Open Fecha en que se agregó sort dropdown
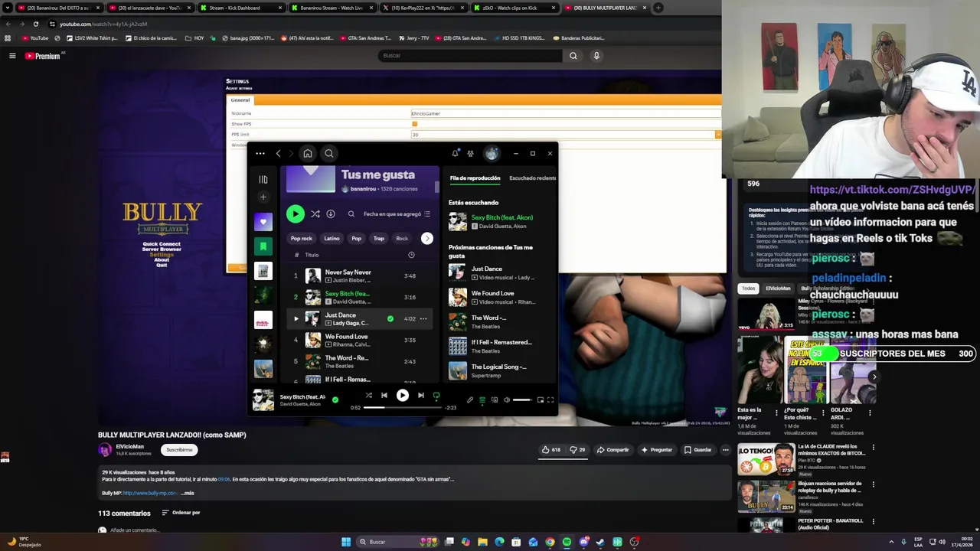Image resolution: width=980 pixels, height=551 pixels. (397, 214)
